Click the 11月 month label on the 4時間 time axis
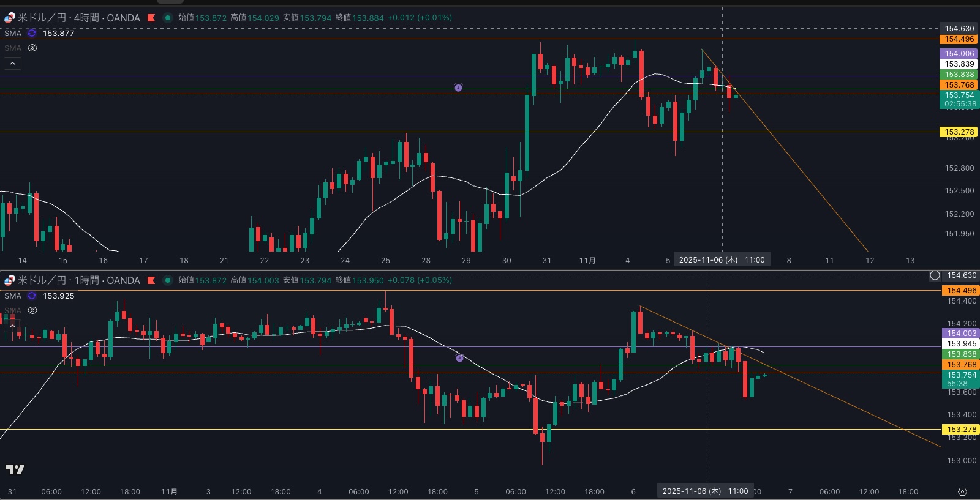 coord(587,261)
